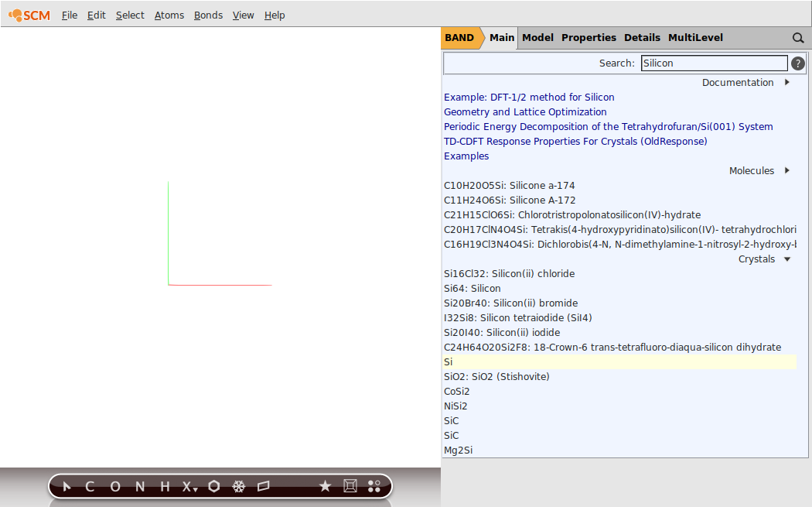Open the Atoms menu
This screenshot has width=812, height=507.
(169, 15)
